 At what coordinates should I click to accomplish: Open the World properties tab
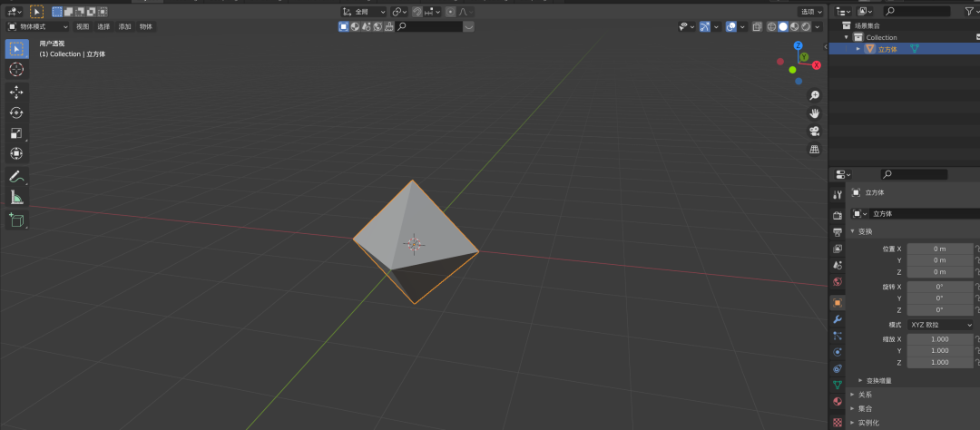point(838,282)
